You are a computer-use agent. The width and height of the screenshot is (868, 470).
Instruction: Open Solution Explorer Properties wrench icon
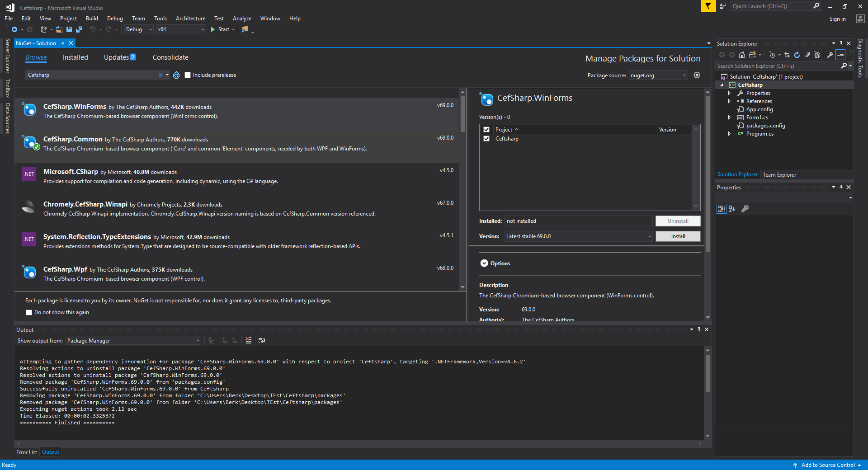[830, 55]
